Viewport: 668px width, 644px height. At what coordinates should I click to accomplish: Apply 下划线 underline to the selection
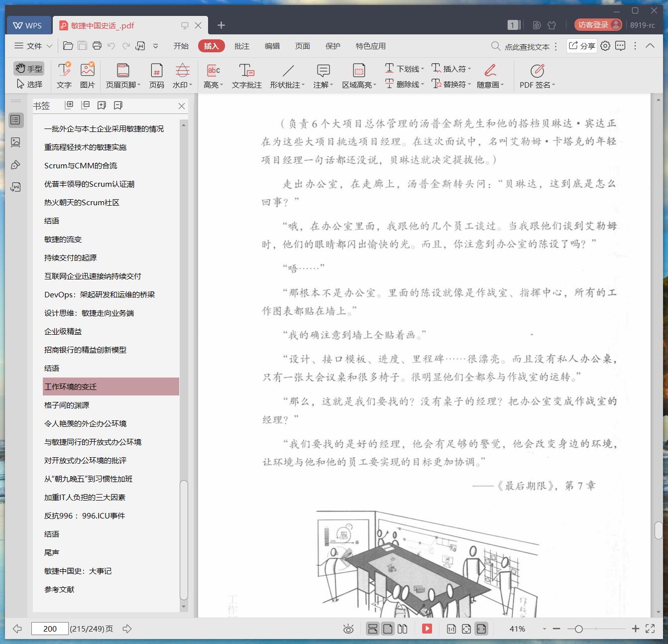pos(404,68)
